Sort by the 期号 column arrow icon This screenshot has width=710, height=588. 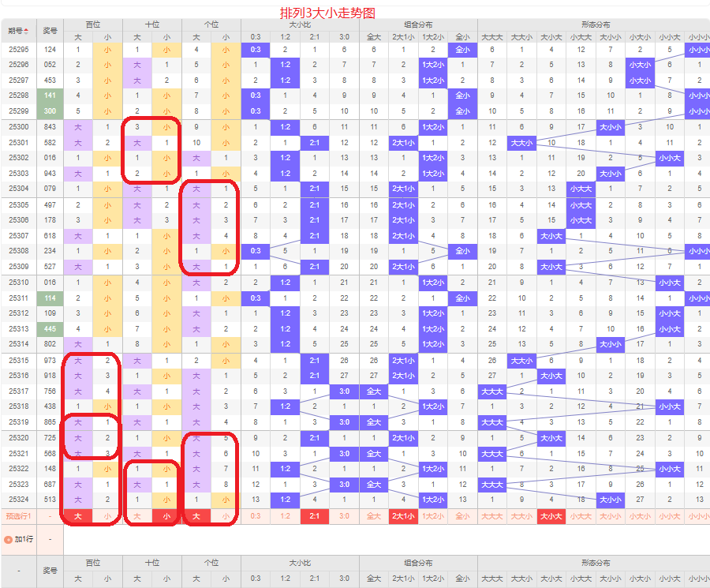click(x=26, y=32)
